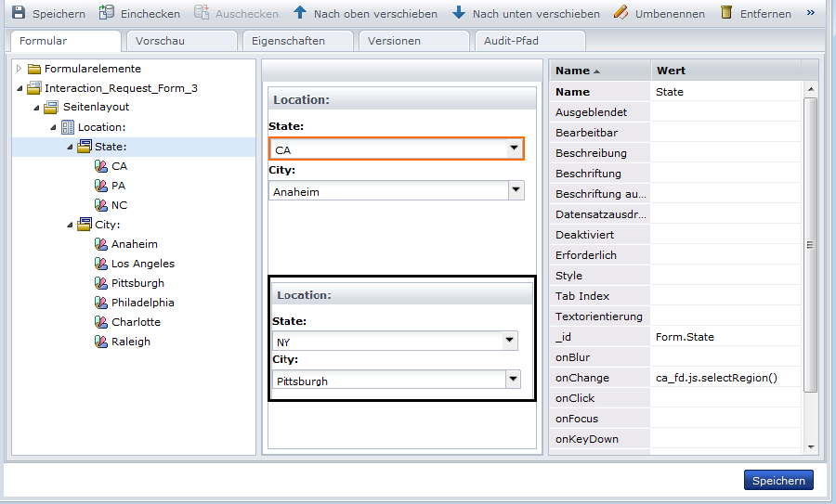Expand the Formularelemente folder
The width and height of the screenshot is (836, 504).
[x=19, y=69]
